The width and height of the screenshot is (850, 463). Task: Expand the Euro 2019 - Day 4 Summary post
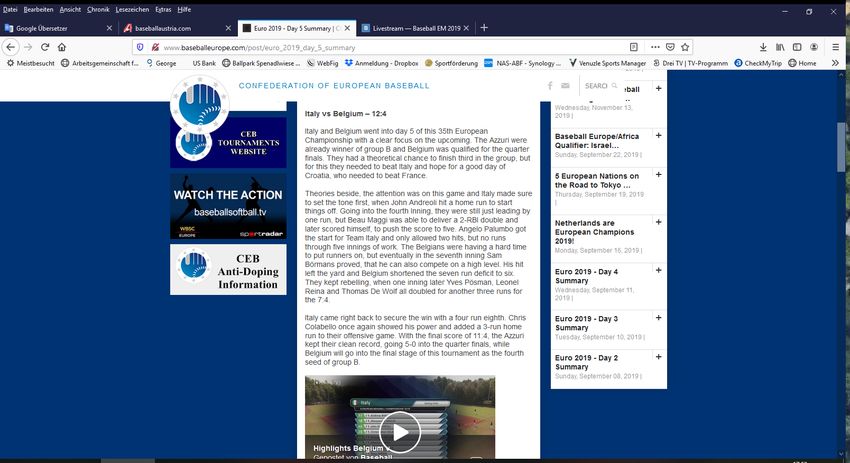point(658,270)
